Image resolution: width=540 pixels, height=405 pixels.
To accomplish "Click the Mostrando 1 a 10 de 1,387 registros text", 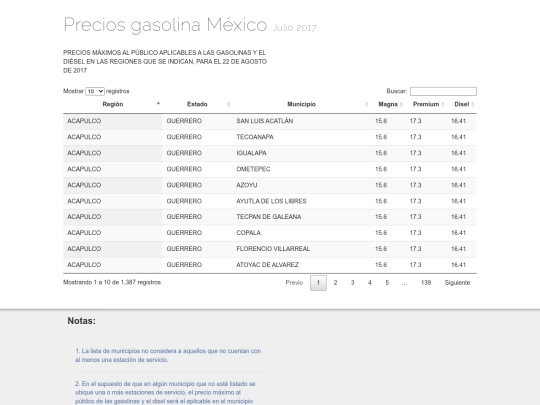I will (x=112, y=282).
